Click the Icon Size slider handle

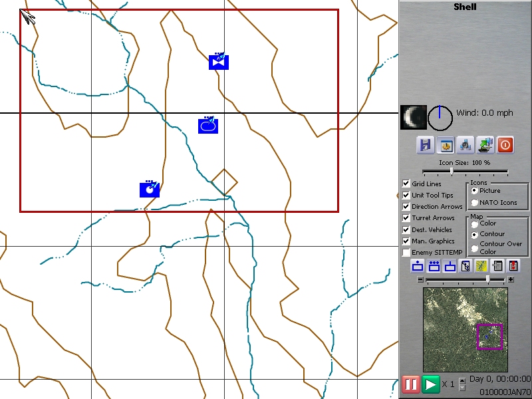452,172
